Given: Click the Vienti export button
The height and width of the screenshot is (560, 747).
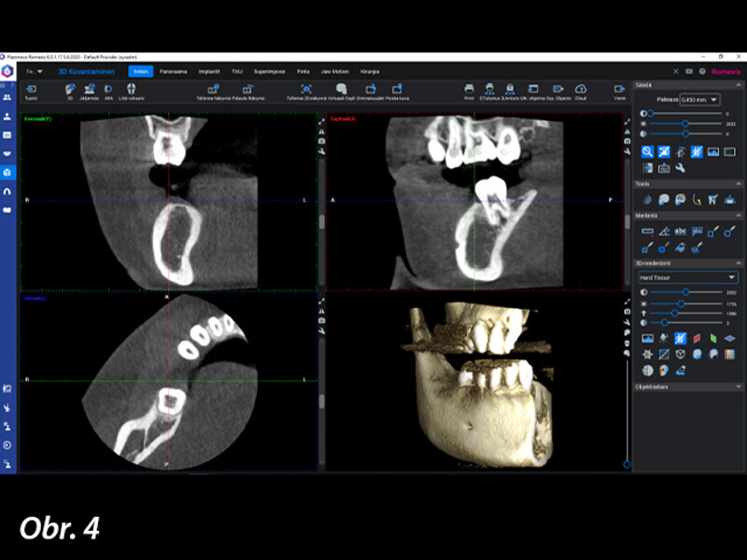Looking at the screenshot, I should click(x=620, y=91).
